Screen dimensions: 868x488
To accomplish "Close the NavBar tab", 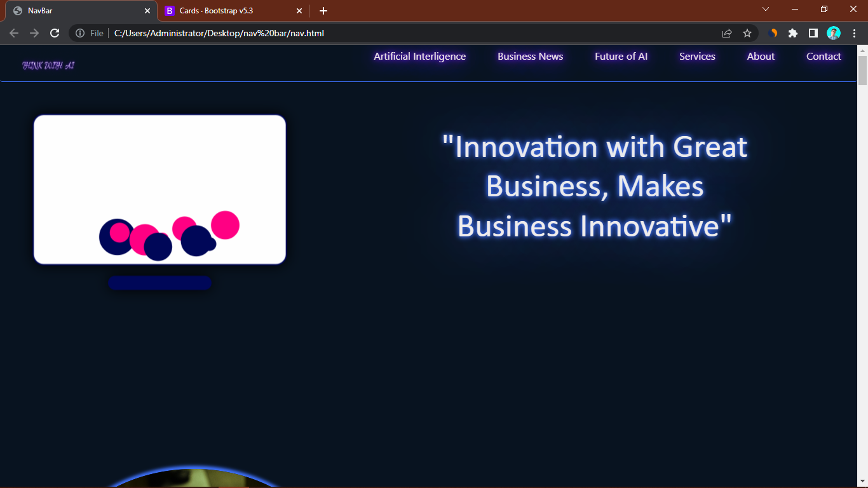I will click(147, 11).
